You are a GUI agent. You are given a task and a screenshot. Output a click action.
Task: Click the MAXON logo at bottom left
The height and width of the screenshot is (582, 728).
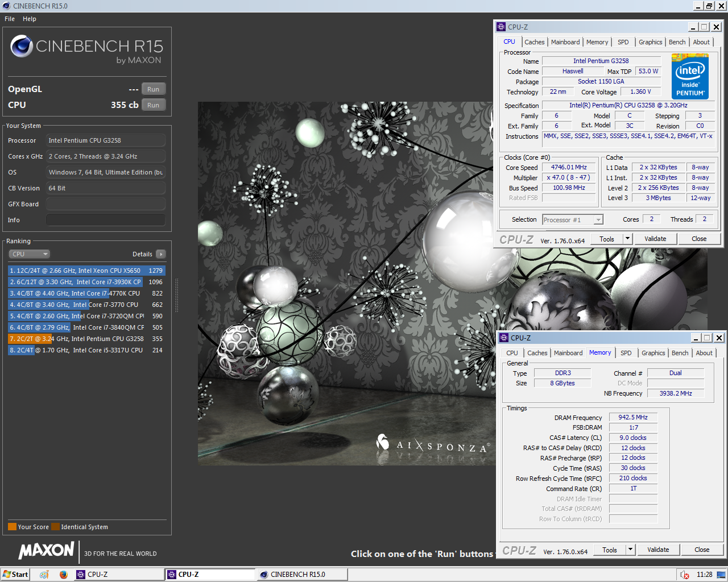(x=47, y=550)
